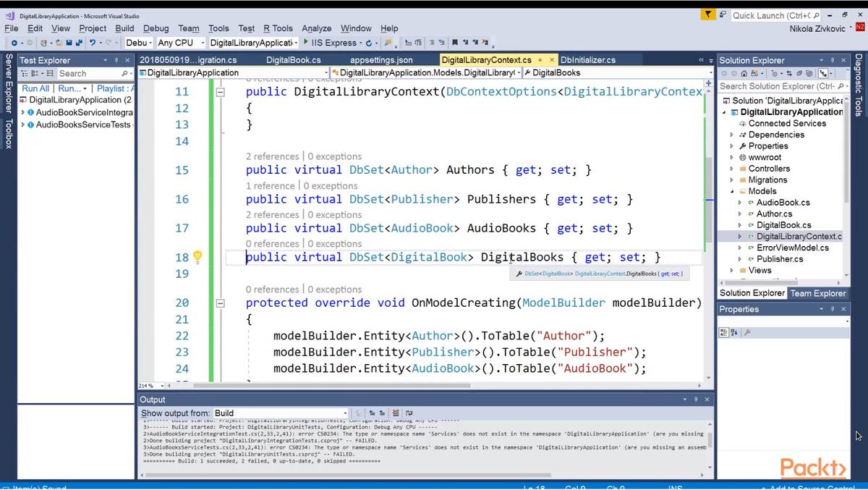The image size is (868, 490).
Task: Expand AudioBooksServiceTests test node
Action: [23, 124]
